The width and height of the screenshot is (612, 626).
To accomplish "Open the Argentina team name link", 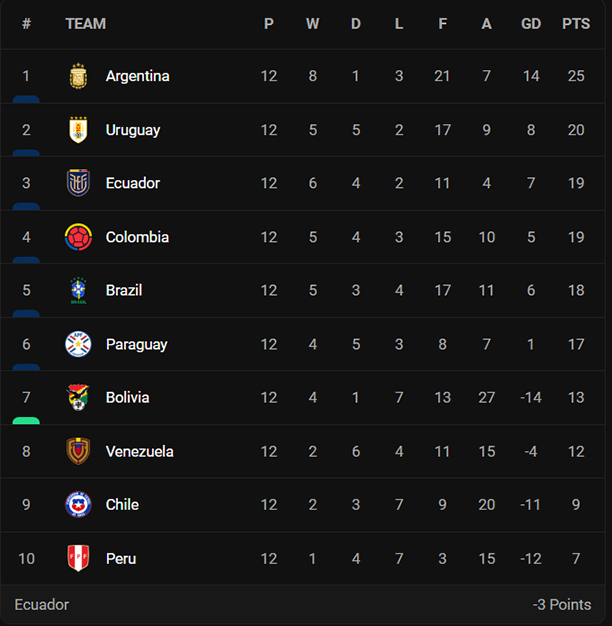I will point(137,76).
